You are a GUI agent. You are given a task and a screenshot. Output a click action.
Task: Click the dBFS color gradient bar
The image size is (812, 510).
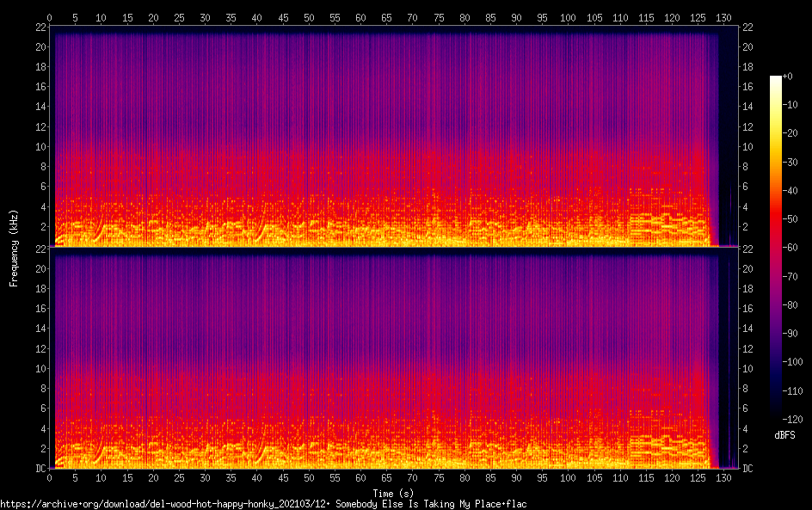775,248
